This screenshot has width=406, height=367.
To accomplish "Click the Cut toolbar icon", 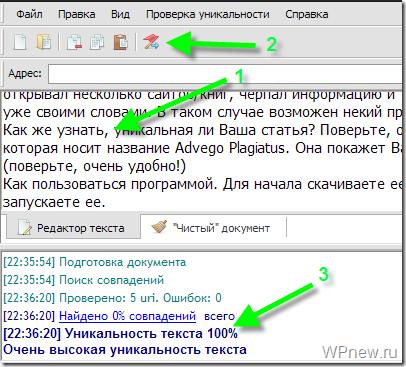I will 74,42.
